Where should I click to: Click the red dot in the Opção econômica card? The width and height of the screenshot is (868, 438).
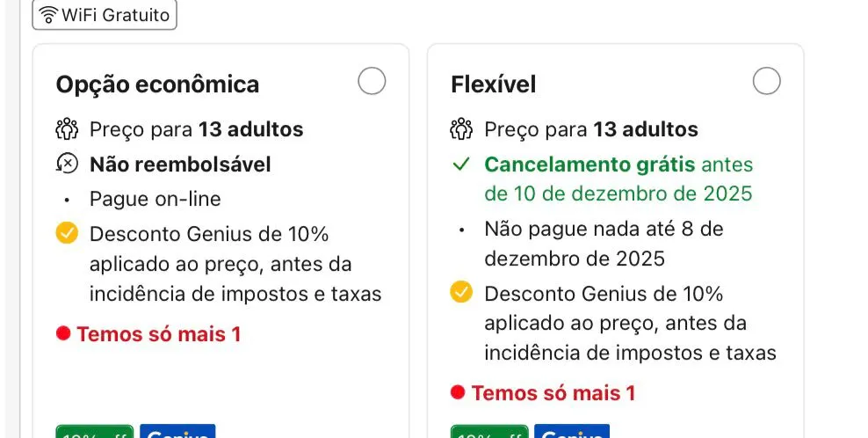63,334
